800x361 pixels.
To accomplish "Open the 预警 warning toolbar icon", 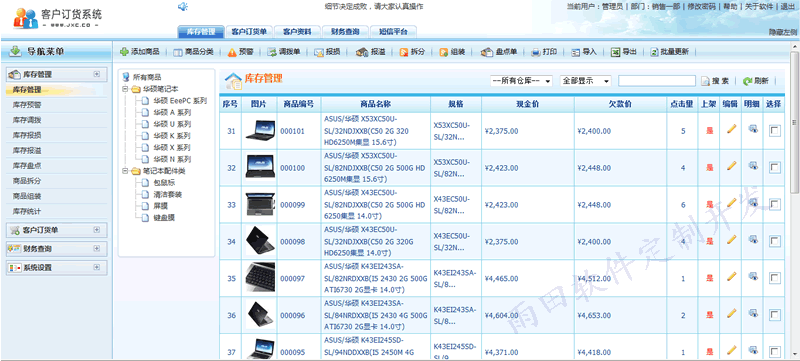I will (232, 52).
